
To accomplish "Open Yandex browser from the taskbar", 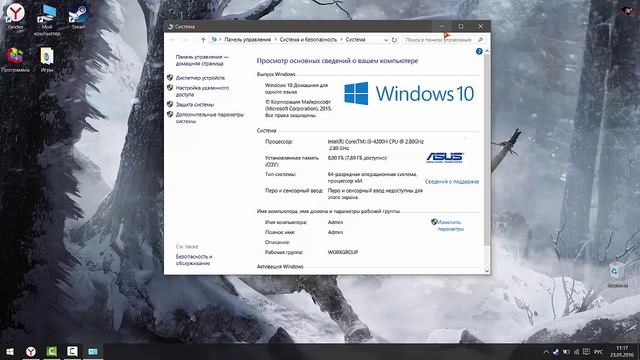I will [x=31, y=351].
